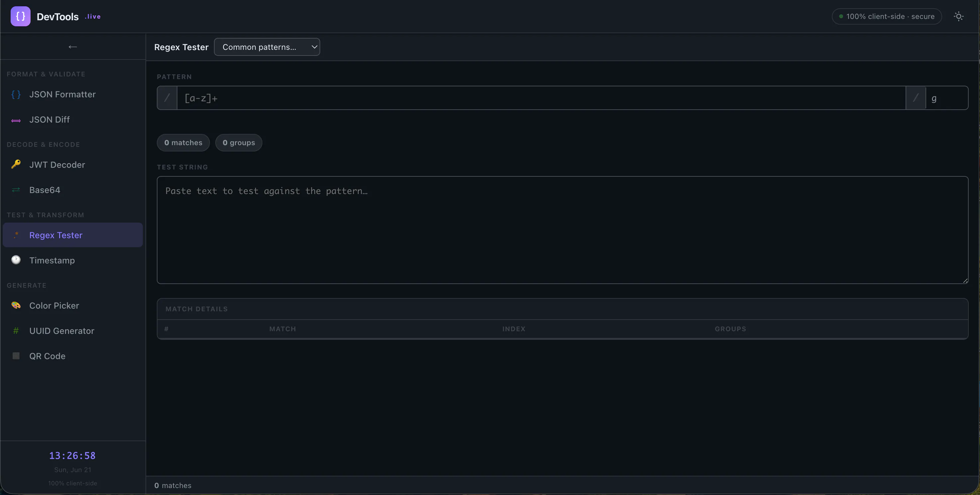980x495 pixels.
Task: Click the .live label beside DevTools
Action: [x=93, y=16]
